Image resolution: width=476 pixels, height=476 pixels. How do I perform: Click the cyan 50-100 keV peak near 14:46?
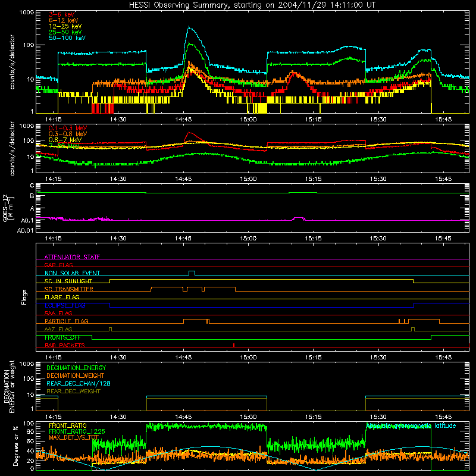189,27
